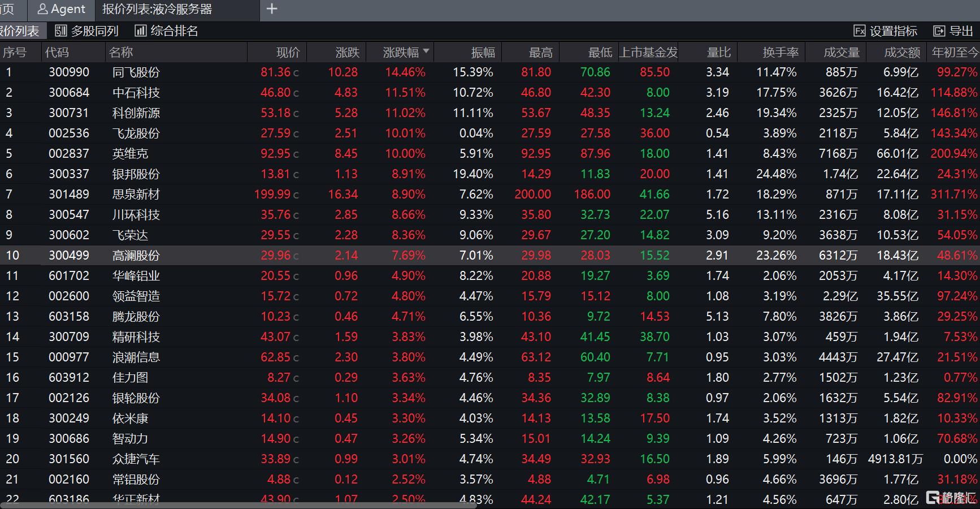This screenshot has height=509, width=980.
Task: Click current price 199.99
Action: pos(272,195)
